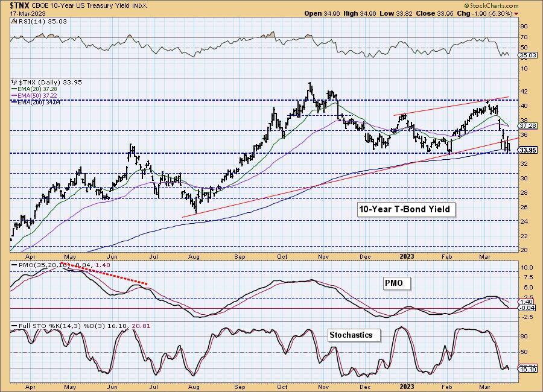Click the RSI(14) 35.03 indicator label
Image resolution: width=543 pixels, height=392 pixels.
pos(42,21)
